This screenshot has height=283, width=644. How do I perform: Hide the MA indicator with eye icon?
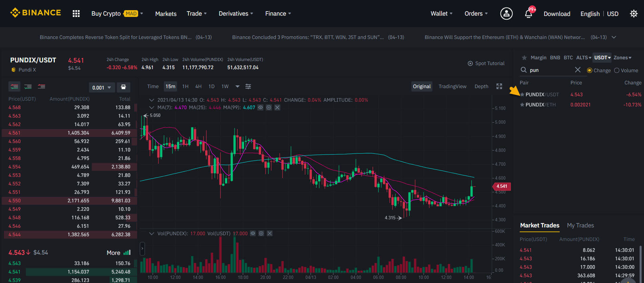(x=260, y=107)
